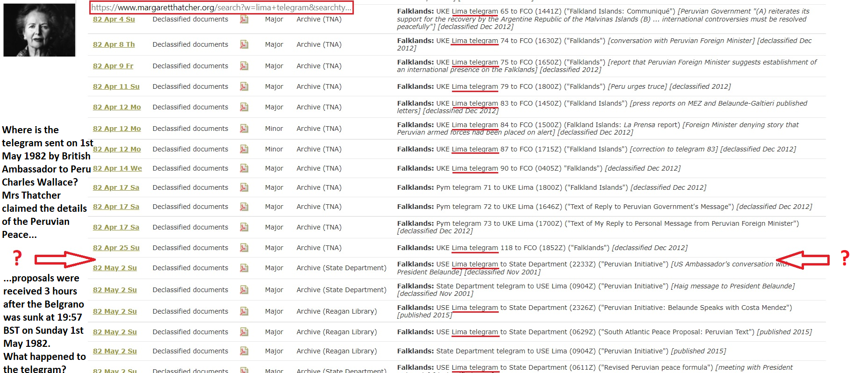Open PDF icon for South Atlantic Peace Proposal
The image size is (868, 373).
[x=244, y=332]
